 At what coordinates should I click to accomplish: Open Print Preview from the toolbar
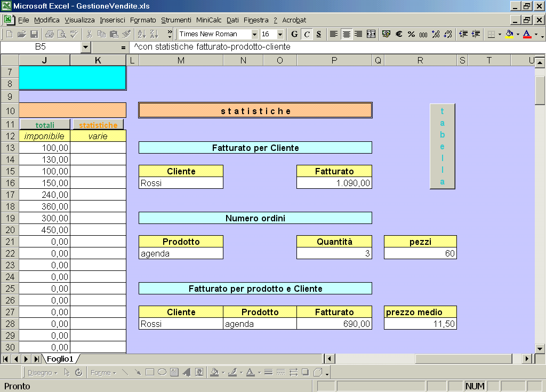coord(62,34)
